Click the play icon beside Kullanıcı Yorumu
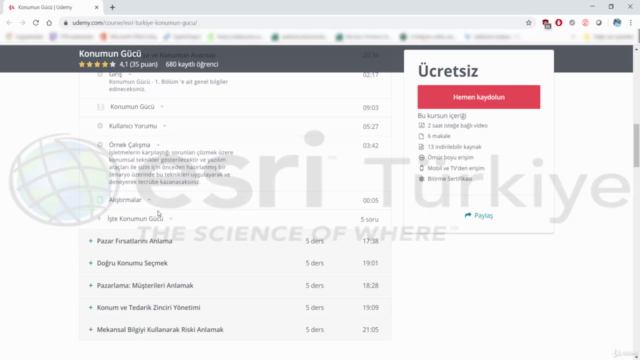This screenshot has width=640, height=360. tap(100, 126)
